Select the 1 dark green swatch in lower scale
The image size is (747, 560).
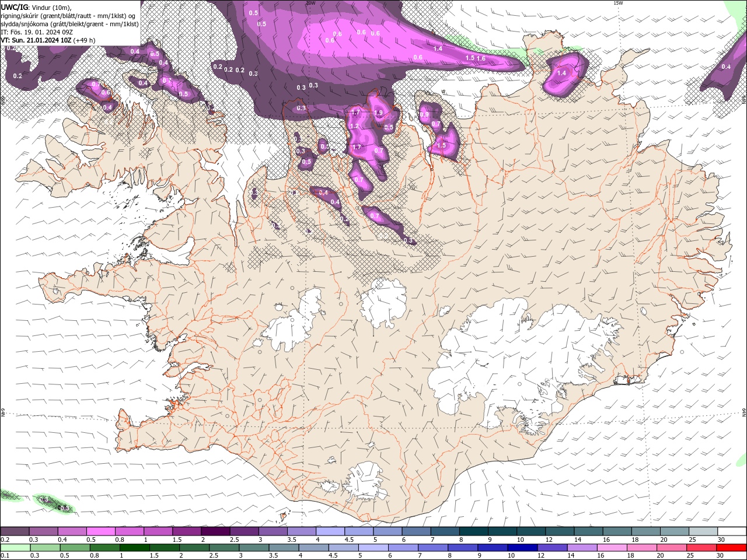point(134,548)
